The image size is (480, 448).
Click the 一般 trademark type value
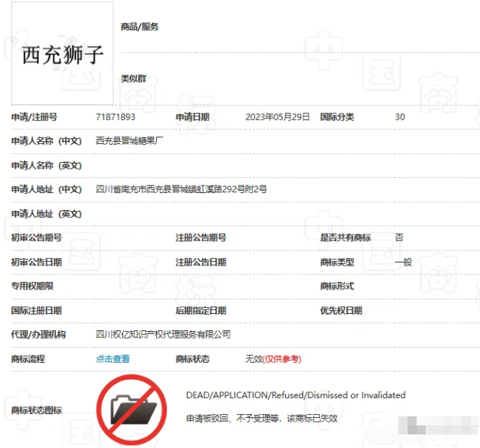pyautogui.click(x=404, y=262)
